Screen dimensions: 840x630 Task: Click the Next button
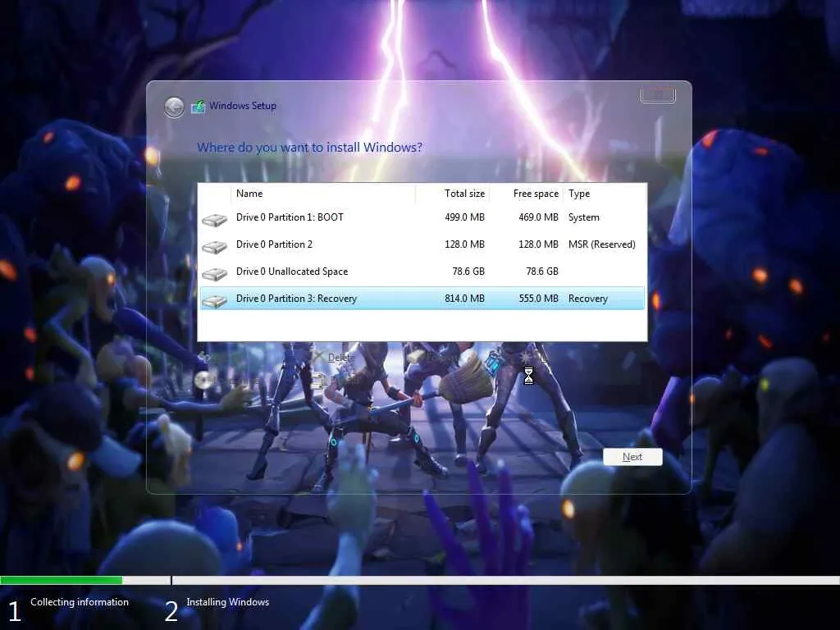tap(632, 457)
